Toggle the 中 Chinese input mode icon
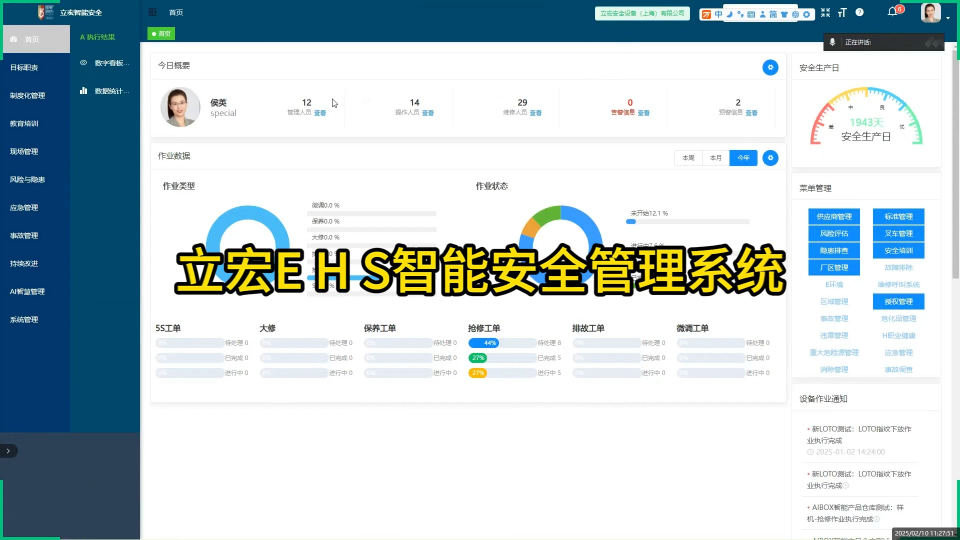Image resolution: width=960 pixels, height=540 pixels. tap(718, 14)
